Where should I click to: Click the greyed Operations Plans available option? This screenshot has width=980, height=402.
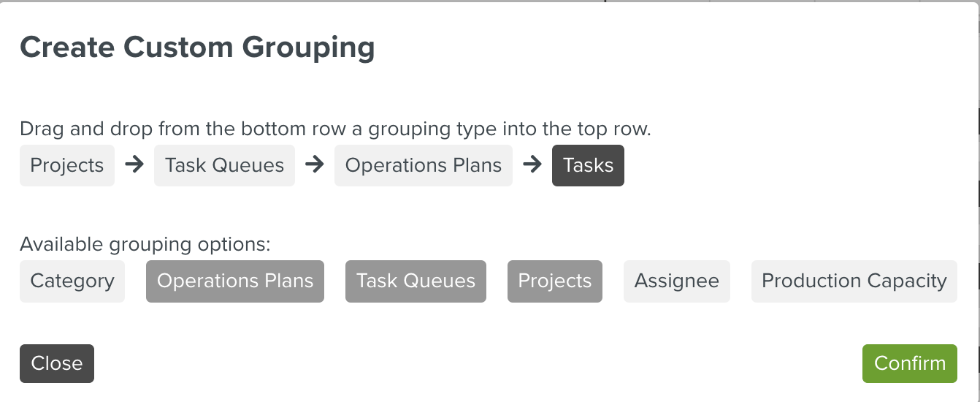235,281
